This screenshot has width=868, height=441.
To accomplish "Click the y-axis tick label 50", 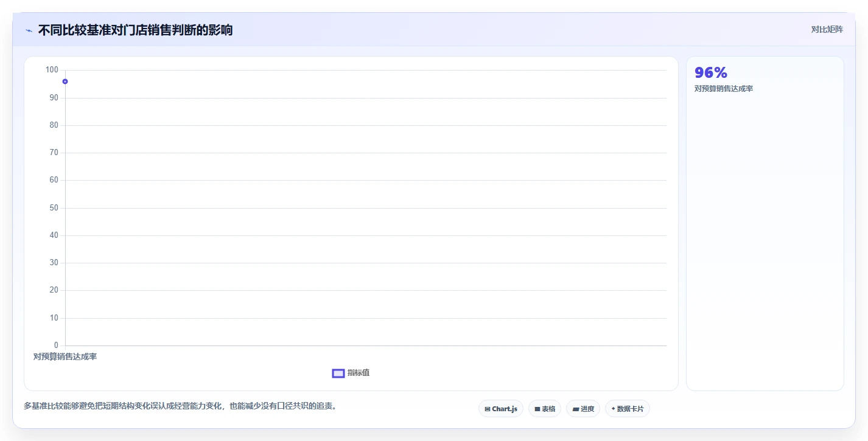I will [54, 208].
